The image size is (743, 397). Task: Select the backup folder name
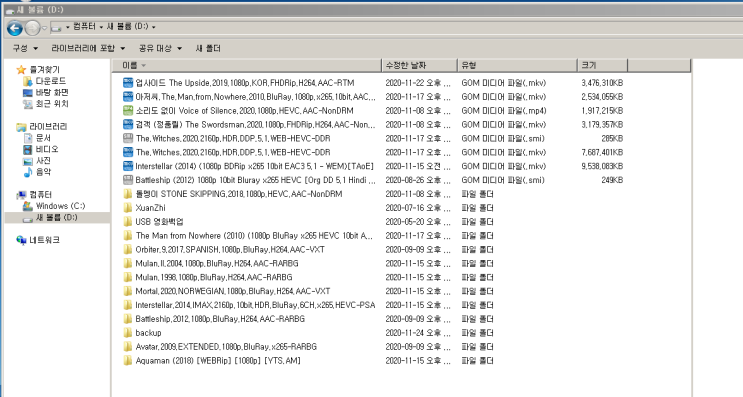(x=148, y=333)
